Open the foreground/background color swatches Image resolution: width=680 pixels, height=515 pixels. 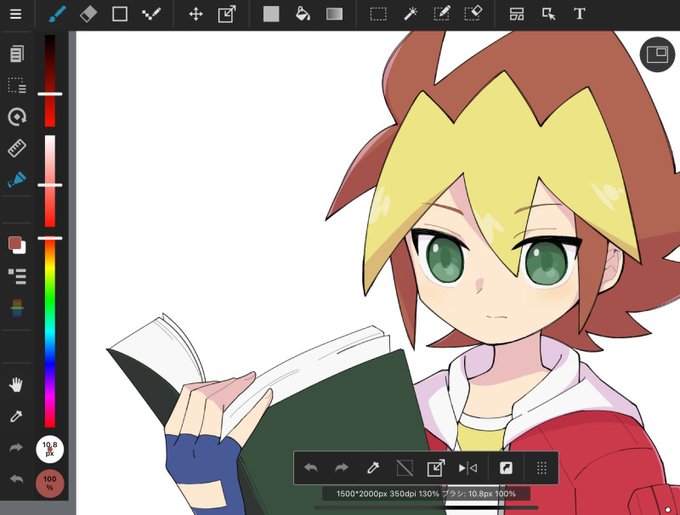click(x=17, y=244)
